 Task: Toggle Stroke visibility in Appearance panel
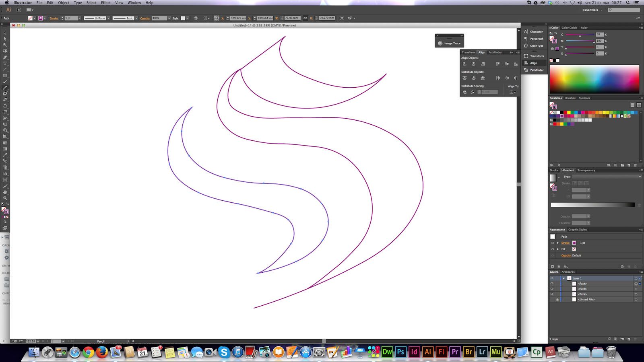(552, 243)
